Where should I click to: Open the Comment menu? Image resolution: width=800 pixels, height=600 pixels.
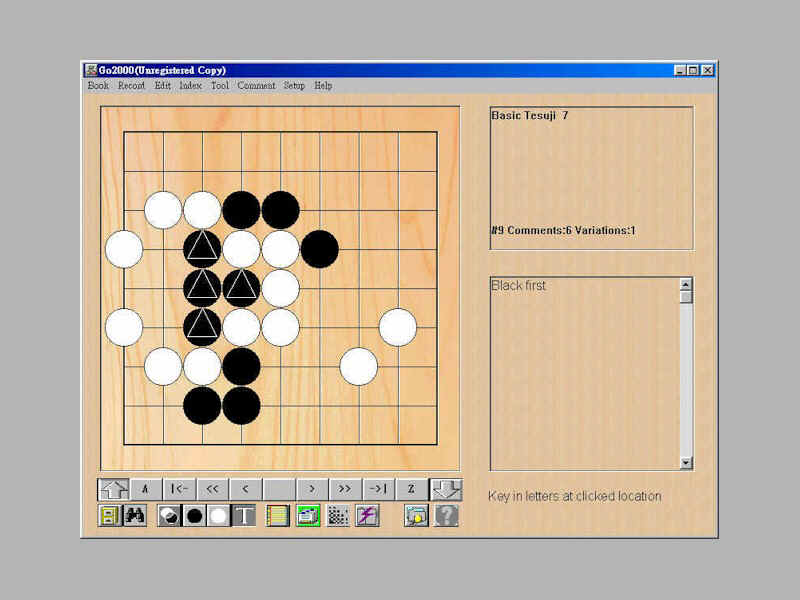256,86
